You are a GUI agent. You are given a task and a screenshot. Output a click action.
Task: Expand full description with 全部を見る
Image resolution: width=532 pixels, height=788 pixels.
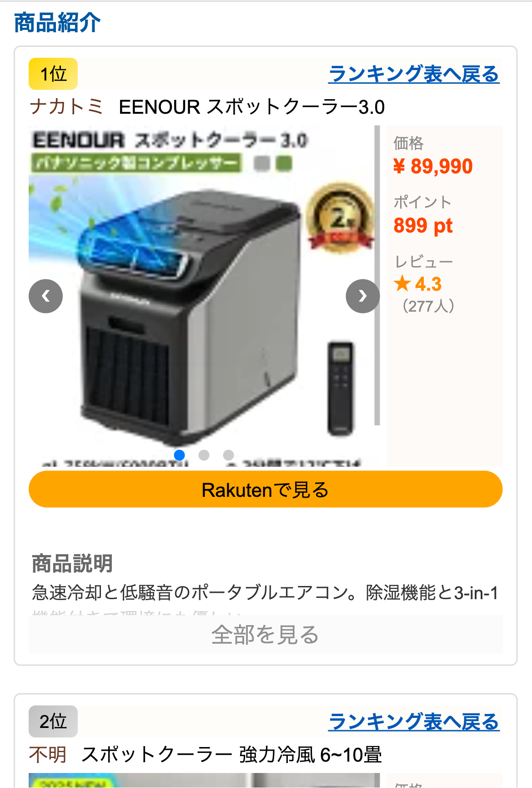(x=266, y=635)
